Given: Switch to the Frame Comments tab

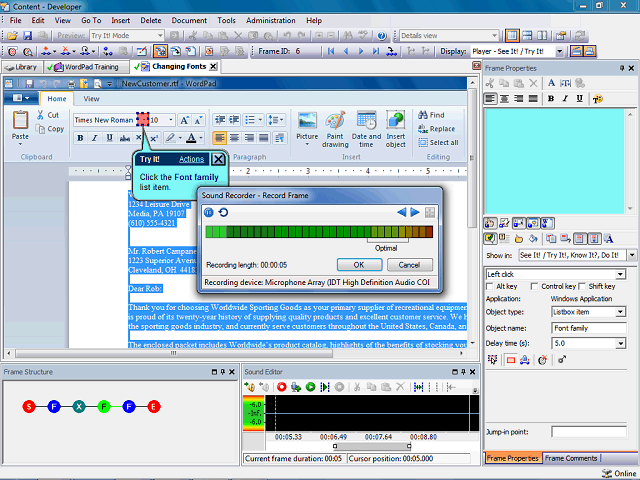Looking at the screenshot, I should pos(571,458).
